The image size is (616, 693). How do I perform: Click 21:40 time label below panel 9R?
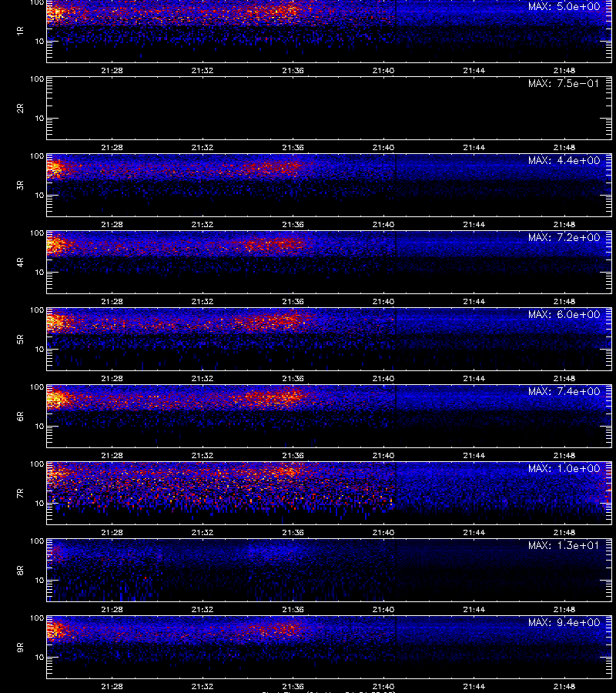coord(383,686)
